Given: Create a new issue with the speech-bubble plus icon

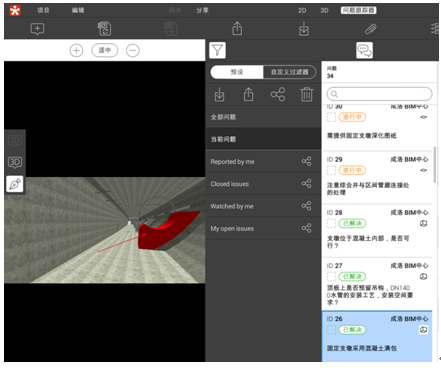Looking at the screenshot, I should [x=37, y=29].
